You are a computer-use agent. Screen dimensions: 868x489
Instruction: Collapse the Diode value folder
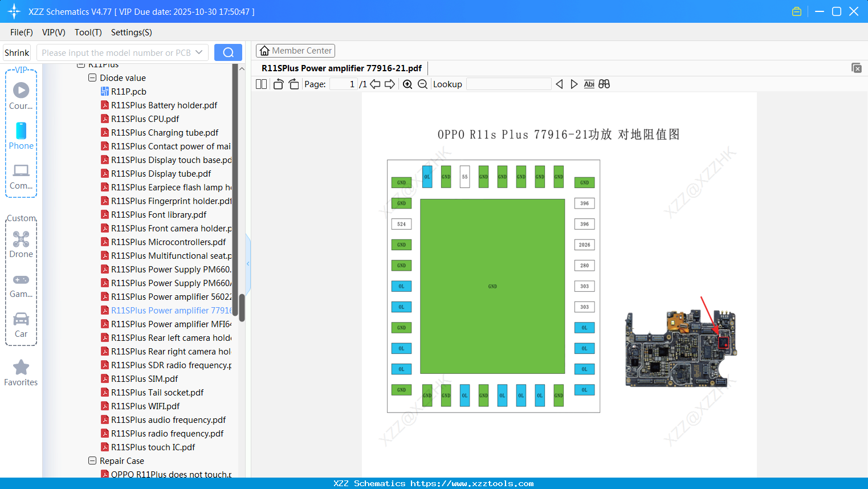point(92,78)
